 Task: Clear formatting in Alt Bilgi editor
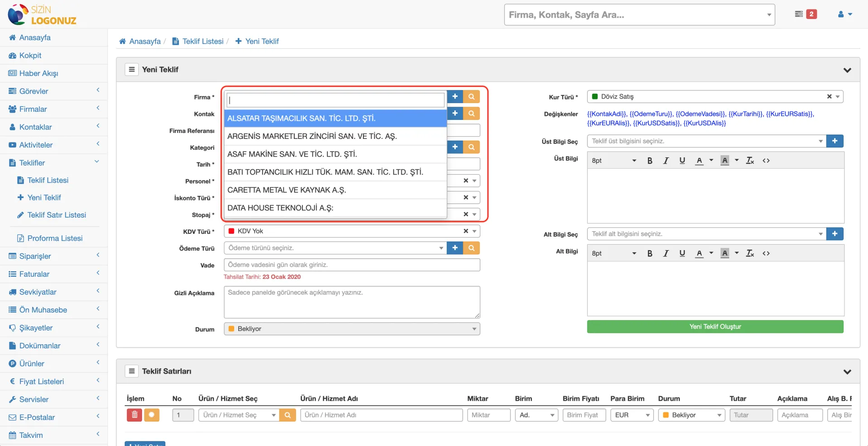coord(750,253)
